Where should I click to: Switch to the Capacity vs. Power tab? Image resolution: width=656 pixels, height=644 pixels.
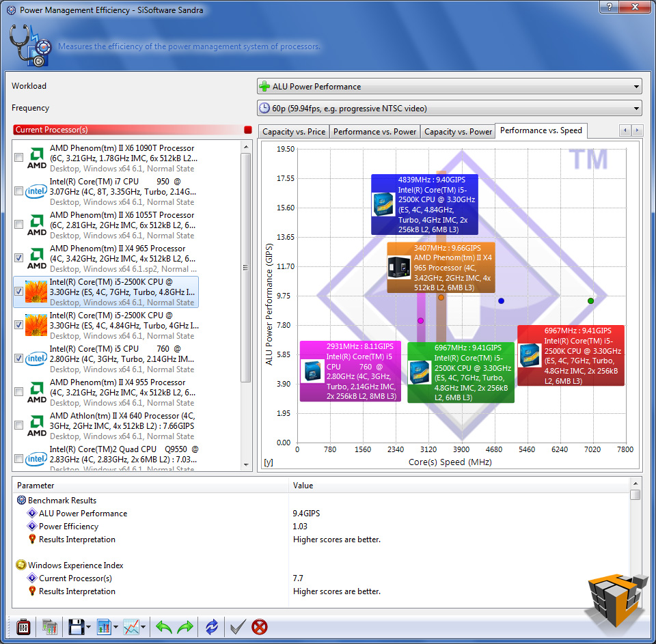(458, 132)
